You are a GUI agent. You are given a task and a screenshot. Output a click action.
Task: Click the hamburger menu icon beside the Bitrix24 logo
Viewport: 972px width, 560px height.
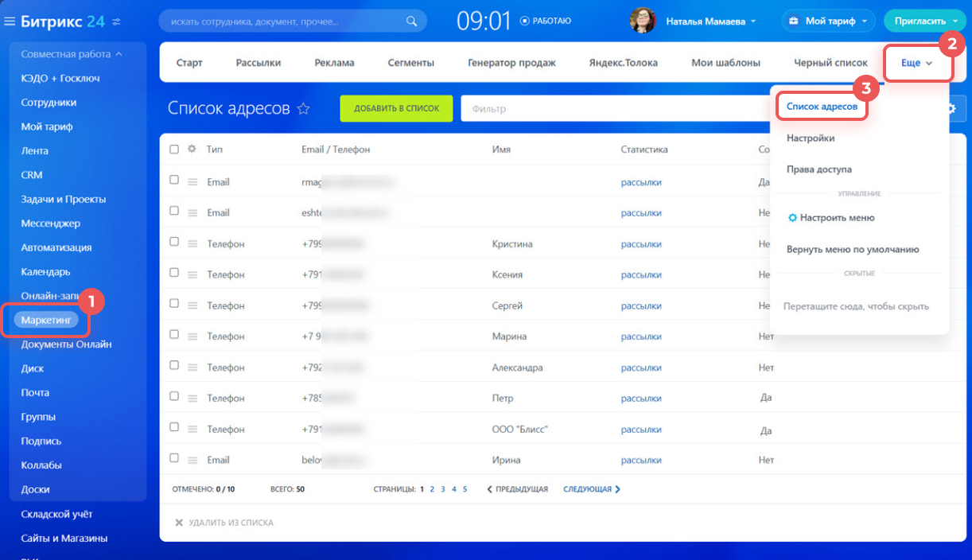click(x=10, y=21)
